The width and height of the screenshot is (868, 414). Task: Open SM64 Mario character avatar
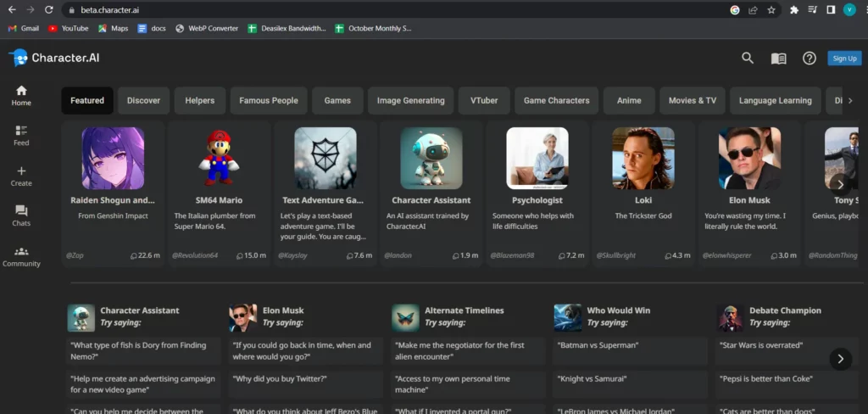pyautogui.click(x=220, y=158)
